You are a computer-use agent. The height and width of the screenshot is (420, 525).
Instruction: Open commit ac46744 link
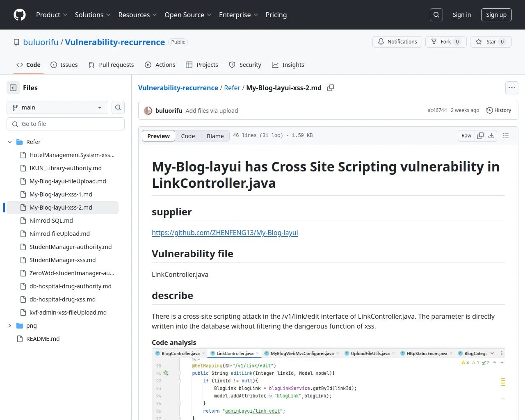coord(437,110)
